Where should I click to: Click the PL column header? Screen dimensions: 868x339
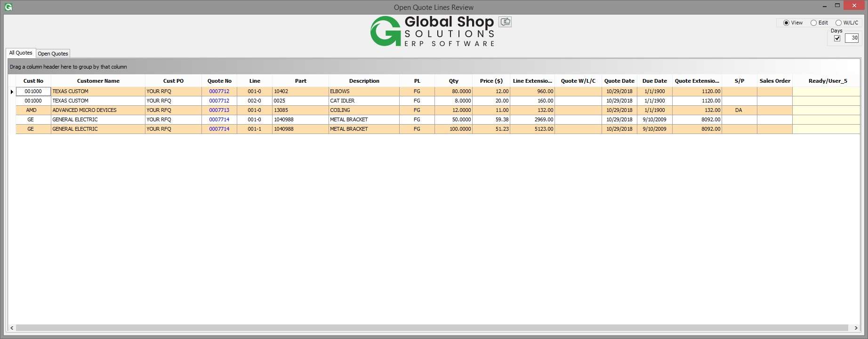click(x=417, y=81)
